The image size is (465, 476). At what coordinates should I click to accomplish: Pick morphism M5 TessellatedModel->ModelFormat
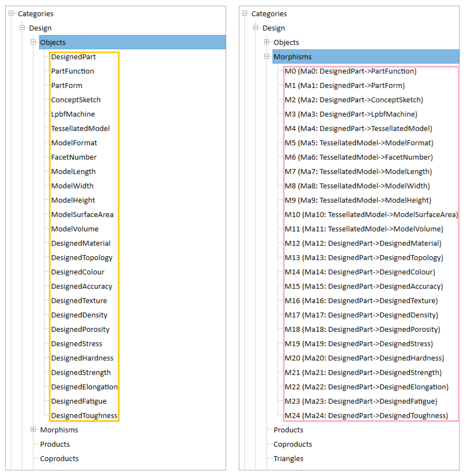pyautogui.click(x=359, y=143)
